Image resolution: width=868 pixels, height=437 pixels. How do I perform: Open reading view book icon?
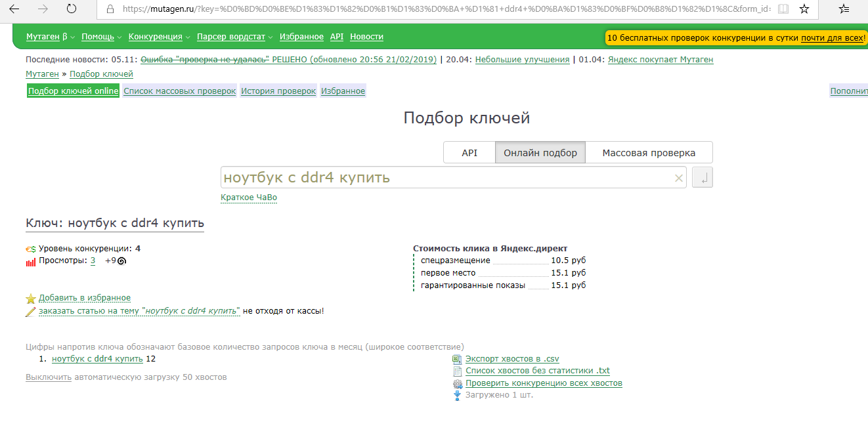[782, 9]
